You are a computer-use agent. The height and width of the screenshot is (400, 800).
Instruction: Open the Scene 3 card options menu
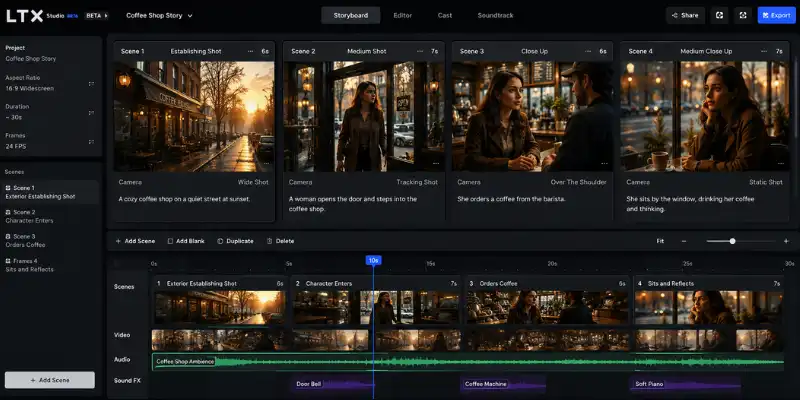[588, 51]
